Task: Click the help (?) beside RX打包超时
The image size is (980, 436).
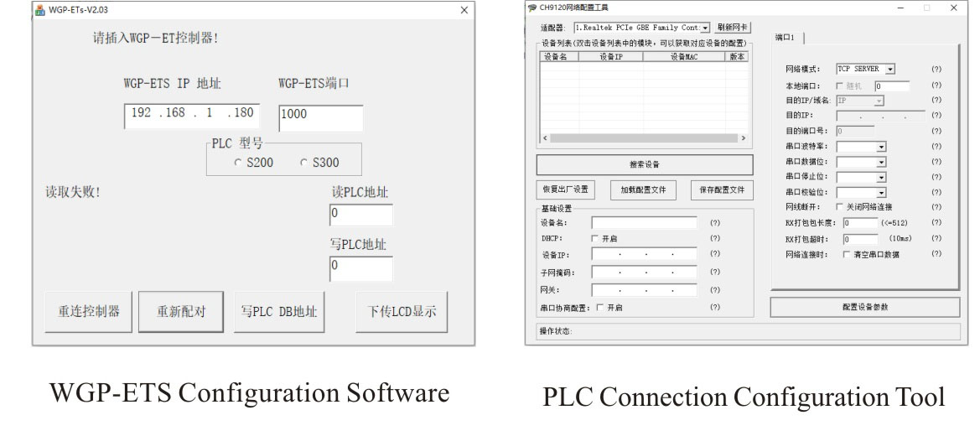Action: click(936, 239)
